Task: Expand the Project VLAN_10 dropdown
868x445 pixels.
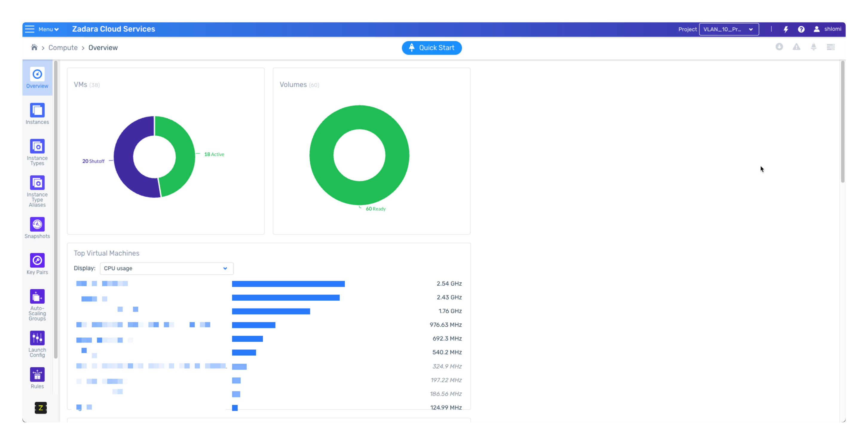Action: pos(728,29)
